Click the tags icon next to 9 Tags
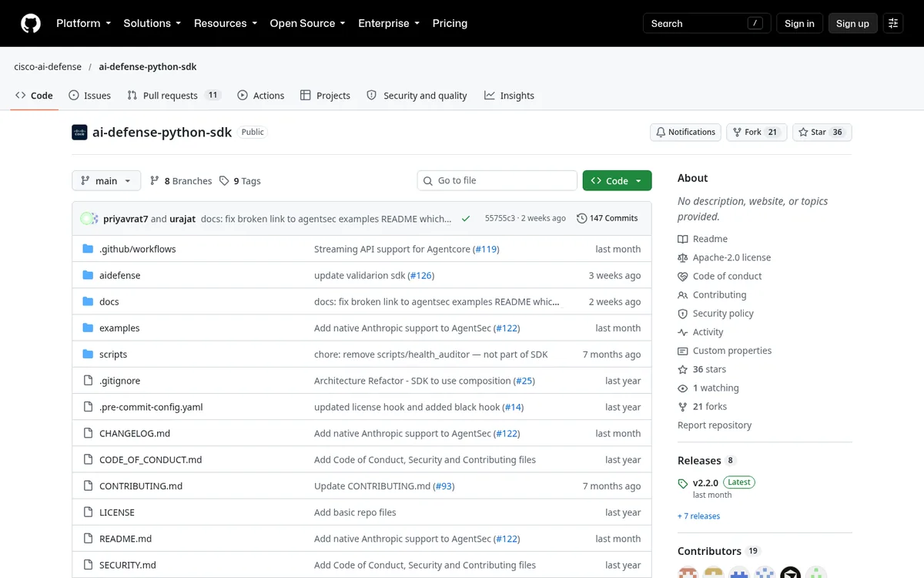Viewport: 924px width, 578px height. pyautogui.click(x=224, y=180)
